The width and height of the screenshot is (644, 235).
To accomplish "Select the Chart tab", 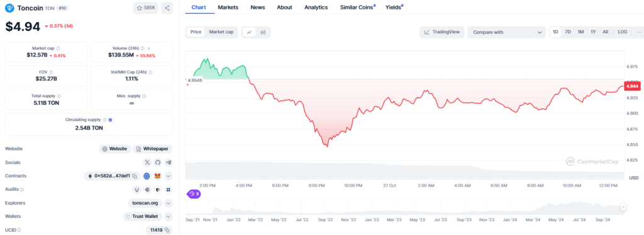I will (199, 8).
